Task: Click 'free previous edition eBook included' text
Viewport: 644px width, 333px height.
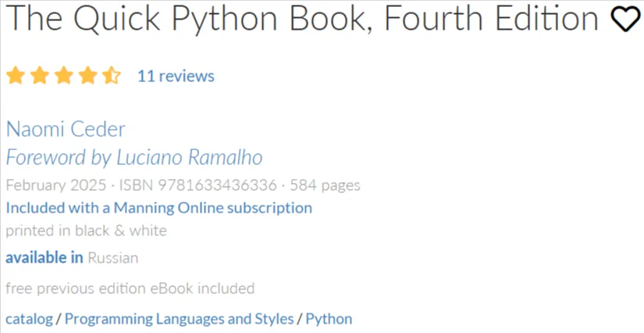Action: [130, 288]
